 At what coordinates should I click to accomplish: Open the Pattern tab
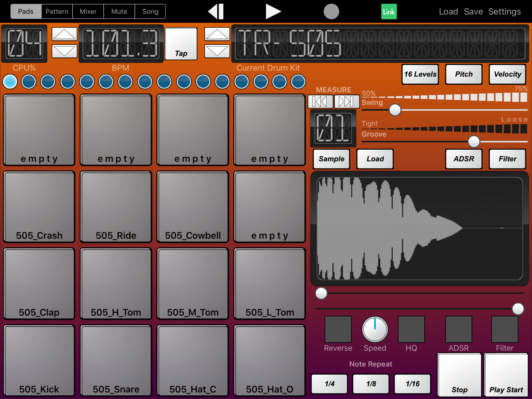click(x=57, y=11)
